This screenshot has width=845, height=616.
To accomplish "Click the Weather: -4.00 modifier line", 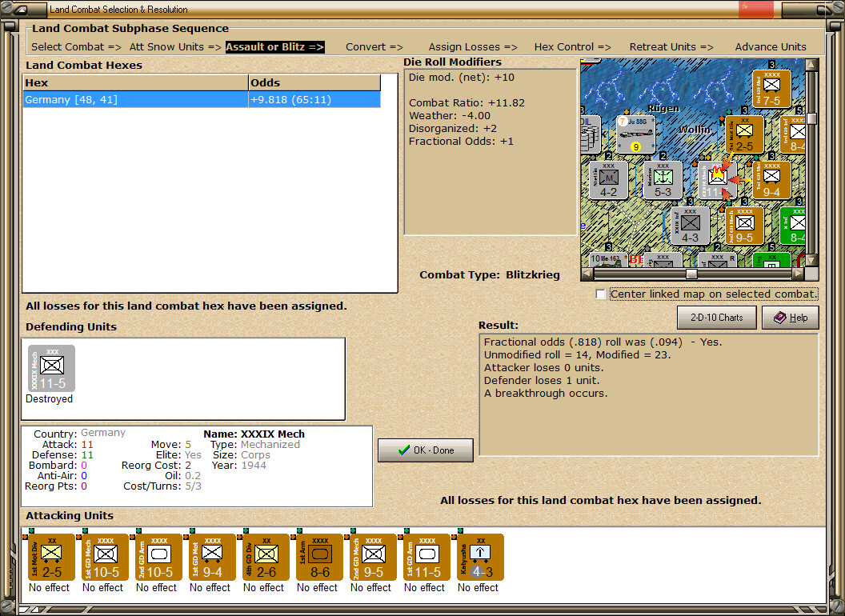I will coord(450,116).
